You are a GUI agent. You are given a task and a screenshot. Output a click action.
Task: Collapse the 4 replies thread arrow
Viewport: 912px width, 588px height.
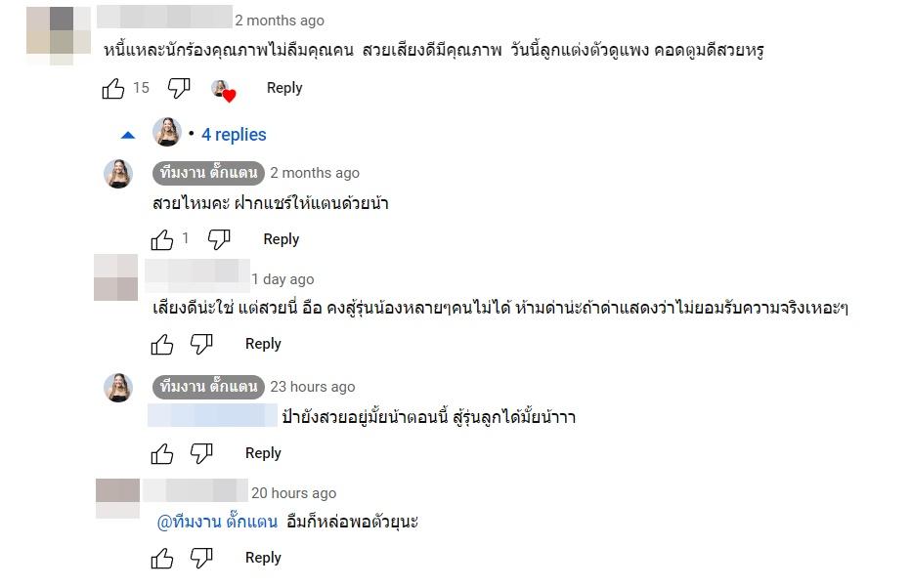pos(128,135)
